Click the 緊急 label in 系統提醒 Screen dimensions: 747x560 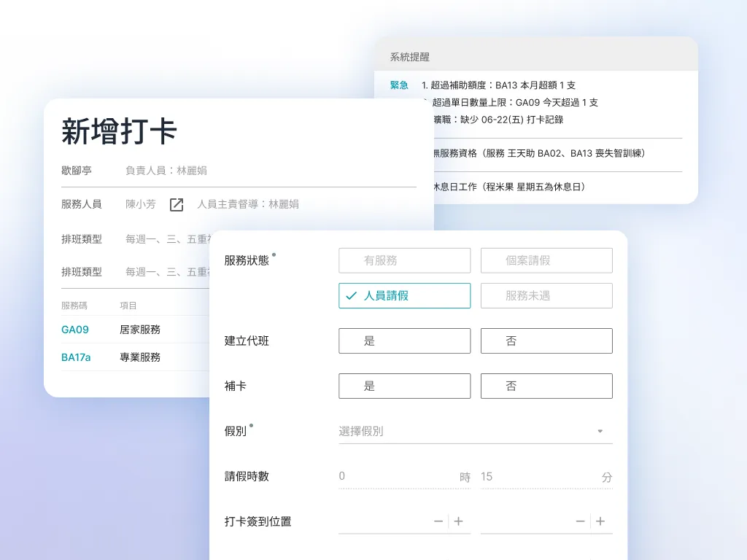[x=399, y=85]
